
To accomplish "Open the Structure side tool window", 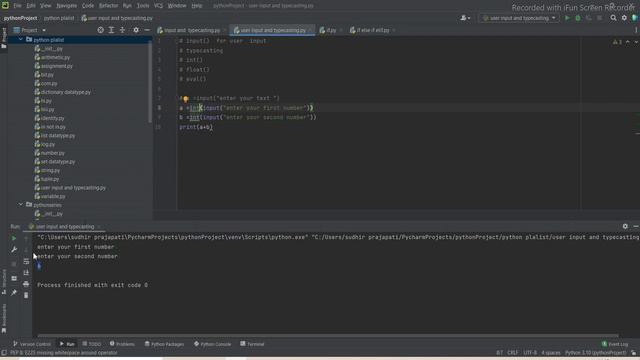I will coord(4,281).
